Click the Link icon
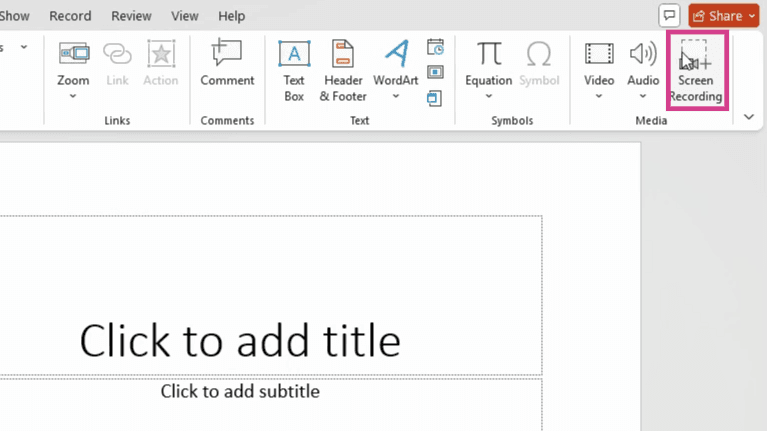767x431 pixels. [x=117, y=55]
